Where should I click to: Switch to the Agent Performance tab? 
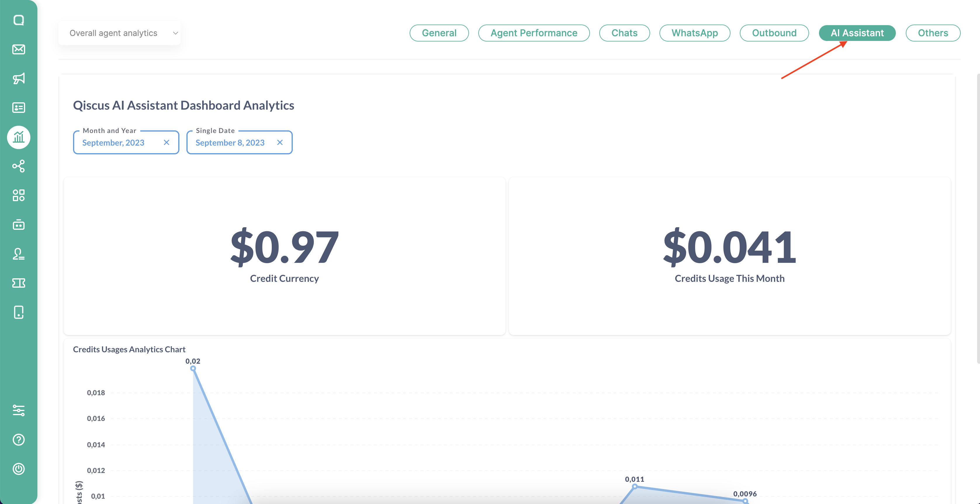(x=534, y=33)
